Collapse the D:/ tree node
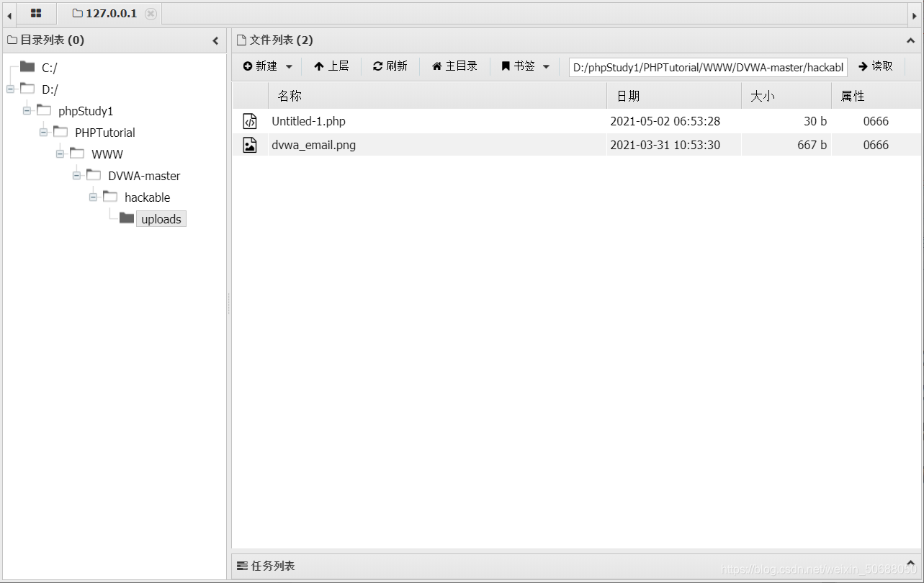The image size is (924, 583). click(x=10, y=89)
